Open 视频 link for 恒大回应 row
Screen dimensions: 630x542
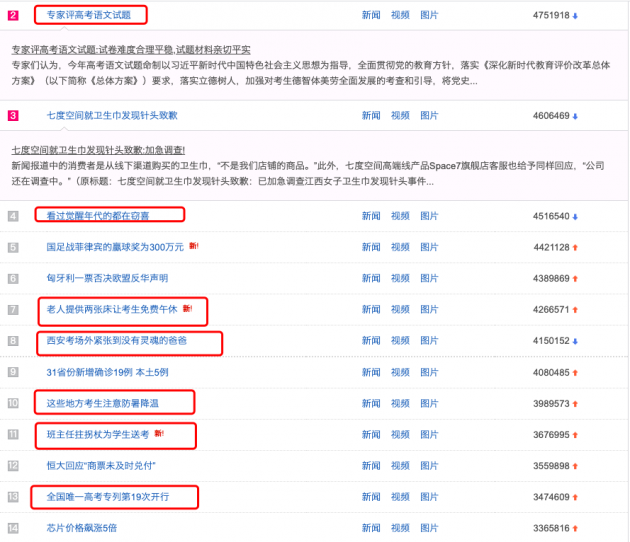(x=400, y=466)
